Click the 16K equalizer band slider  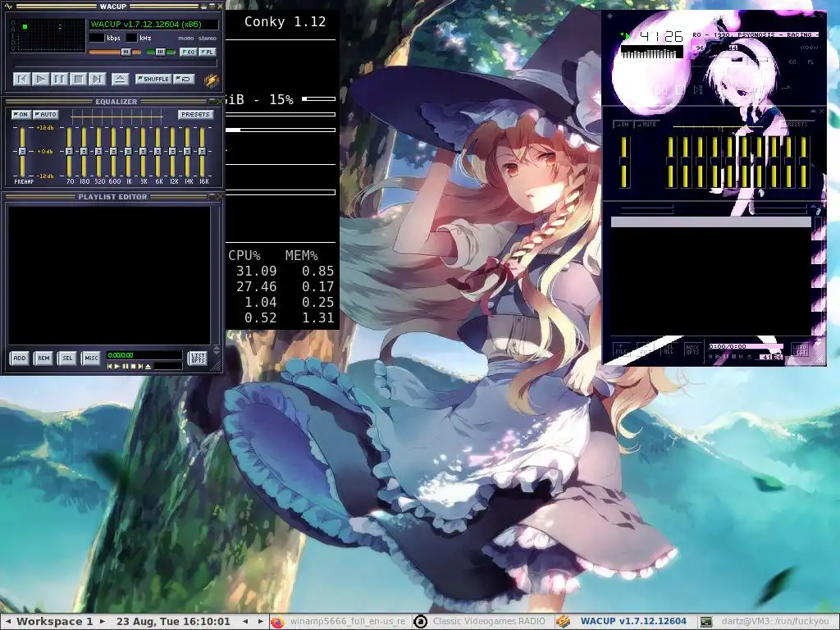202,152
